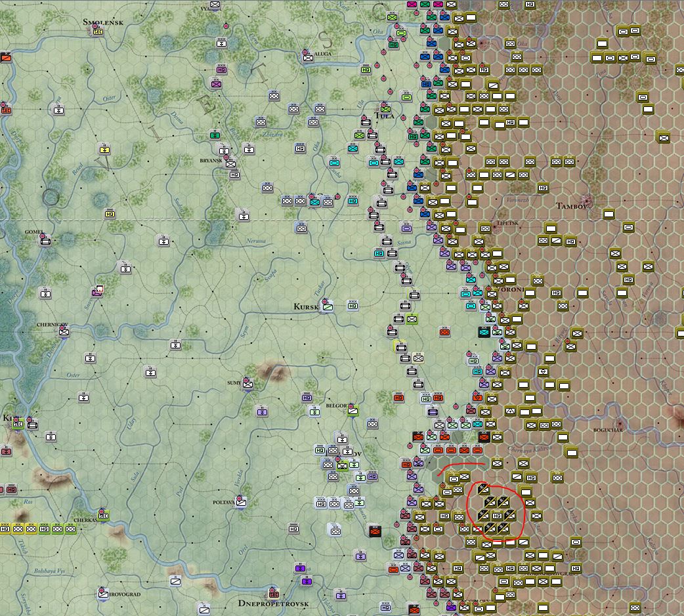Image resolution: width=684 pixels, height=616 pixels.
Task: Click the infantry counter at Tula
Action: click(385, 108)
